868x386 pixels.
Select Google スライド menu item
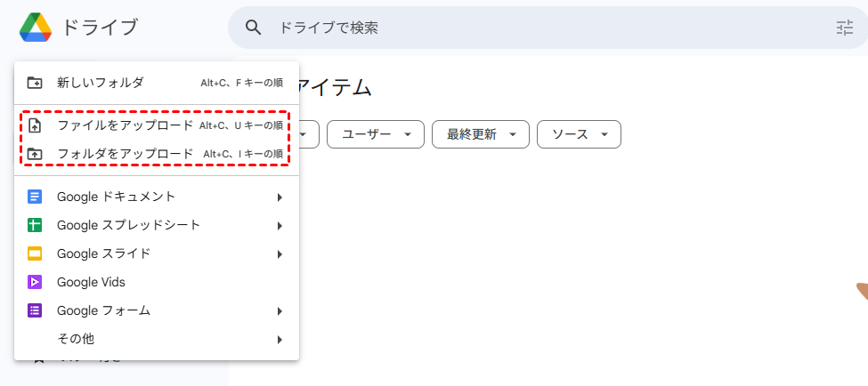(157, 253)
